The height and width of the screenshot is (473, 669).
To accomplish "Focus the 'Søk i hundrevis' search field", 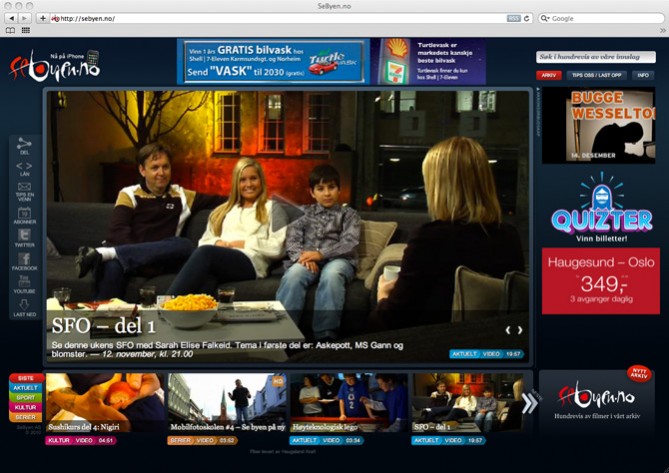I will [x=595, y=57].
